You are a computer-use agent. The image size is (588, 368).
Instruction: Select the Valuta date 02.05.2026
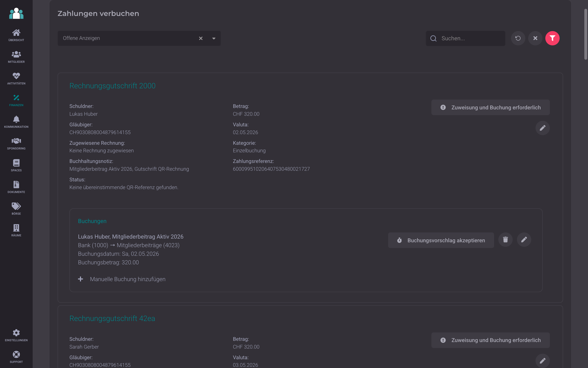[x=245, y=132]
